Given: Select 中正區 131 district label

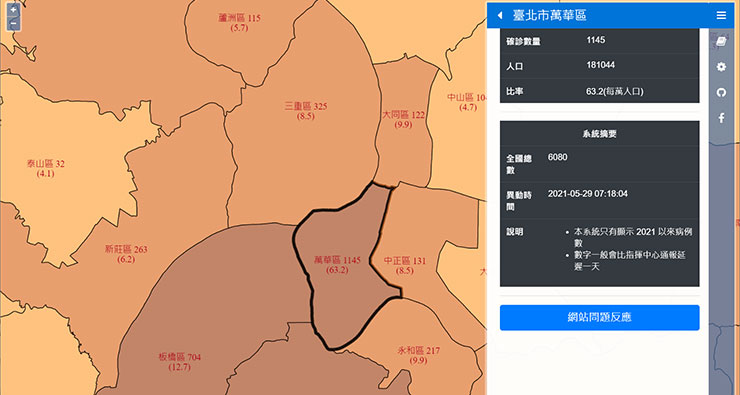Looking at the screenshot, I should tap(404, 265).
